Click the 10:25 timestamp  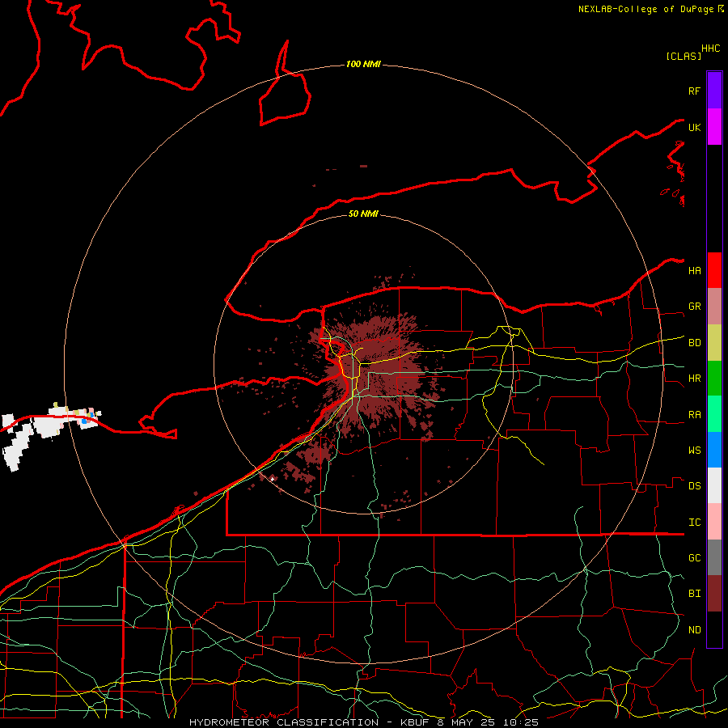[x=521, y=722]
